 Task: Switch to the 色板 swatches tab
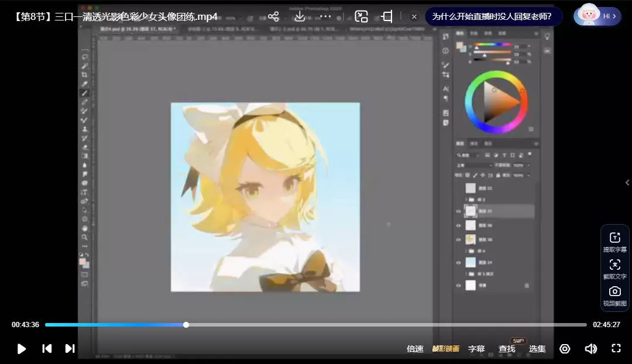point(474,33)
